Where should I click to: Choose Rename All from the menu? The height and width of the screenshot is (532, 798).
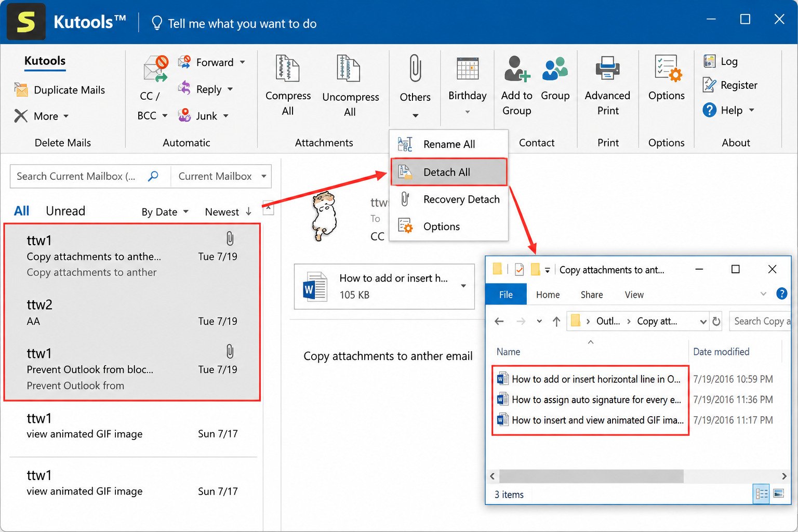pyautogui.click(x=449, y=144)
